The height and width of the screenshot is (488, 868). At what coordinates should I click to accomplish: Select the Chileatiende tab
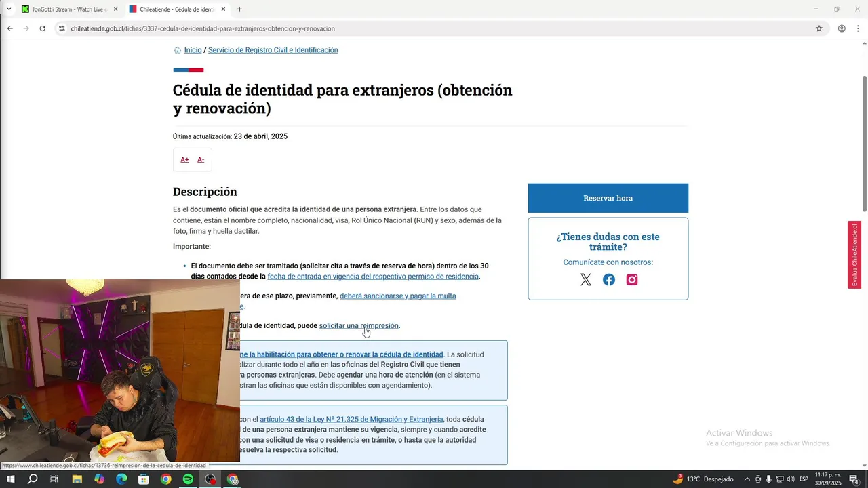(x=176, y=9)
